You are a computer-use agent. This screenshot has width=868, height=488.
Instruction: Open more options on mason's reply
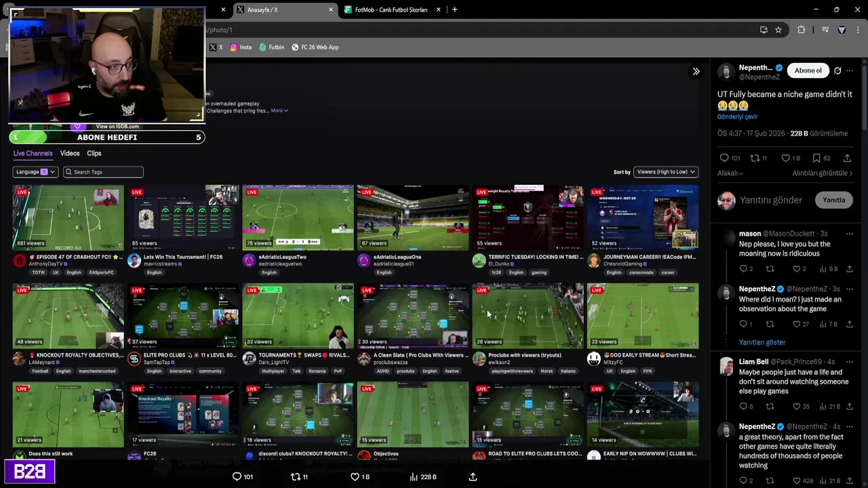click(850, 234)
